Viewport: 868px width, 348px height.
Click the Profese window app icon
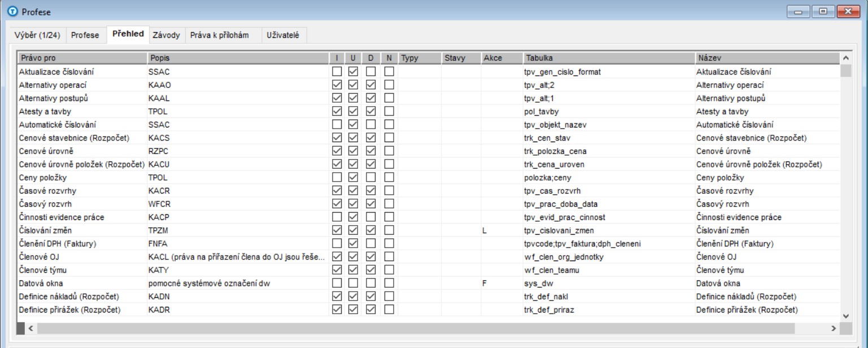point(12,11)
